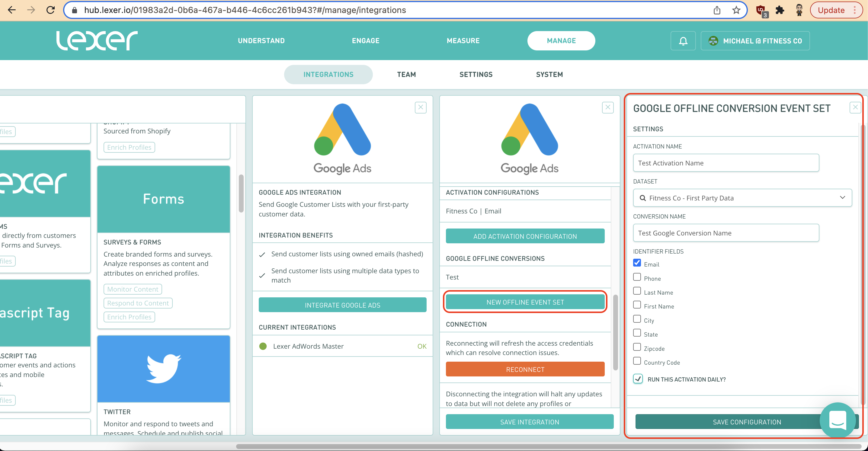Click the notifications bell icon
Viewport: 868px width, 451px height.
click(683, 41)
